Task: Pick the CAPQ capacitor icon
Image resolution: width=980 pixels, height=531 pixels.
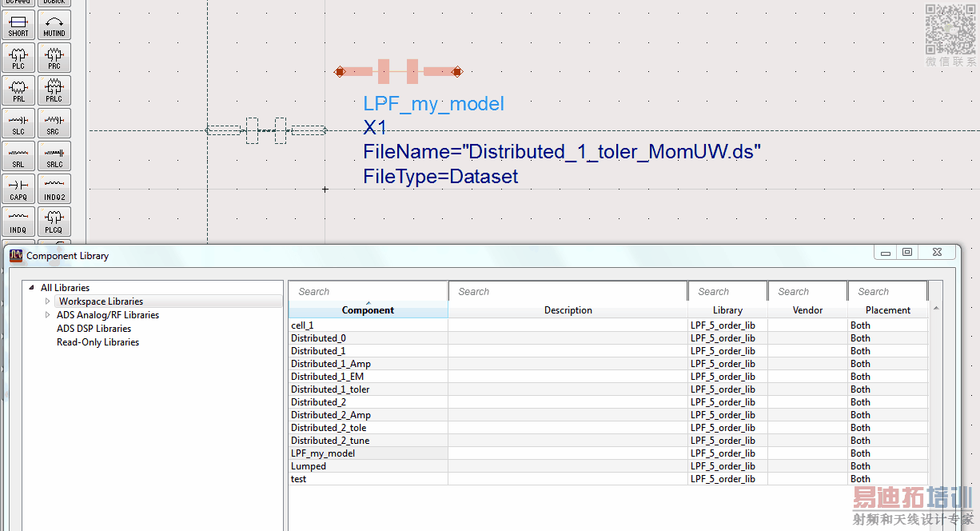Action: (x=18, y=190)
